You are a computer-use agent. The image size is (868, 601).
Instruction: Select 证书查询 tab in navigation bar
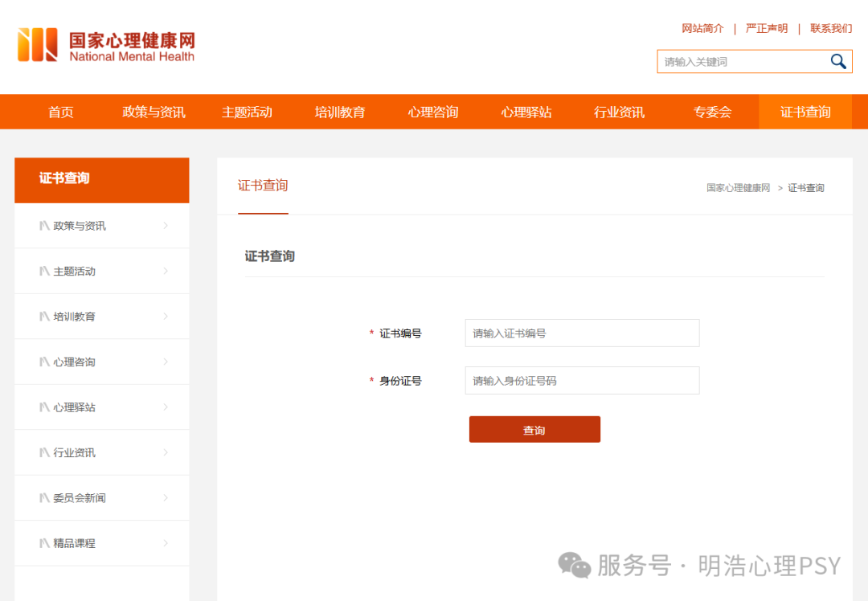(x=805, y=112)
